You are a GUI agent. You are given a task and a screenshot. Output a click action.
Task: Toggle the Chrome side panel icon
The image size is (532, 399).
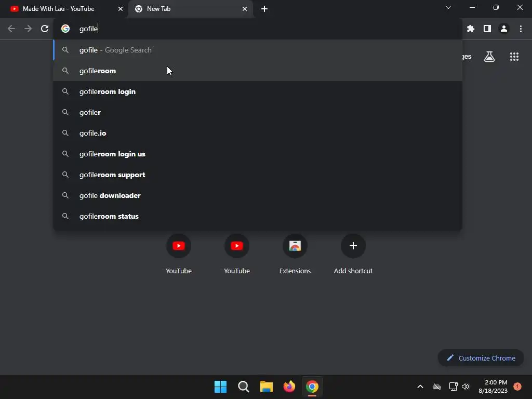(x=487, y=29)
